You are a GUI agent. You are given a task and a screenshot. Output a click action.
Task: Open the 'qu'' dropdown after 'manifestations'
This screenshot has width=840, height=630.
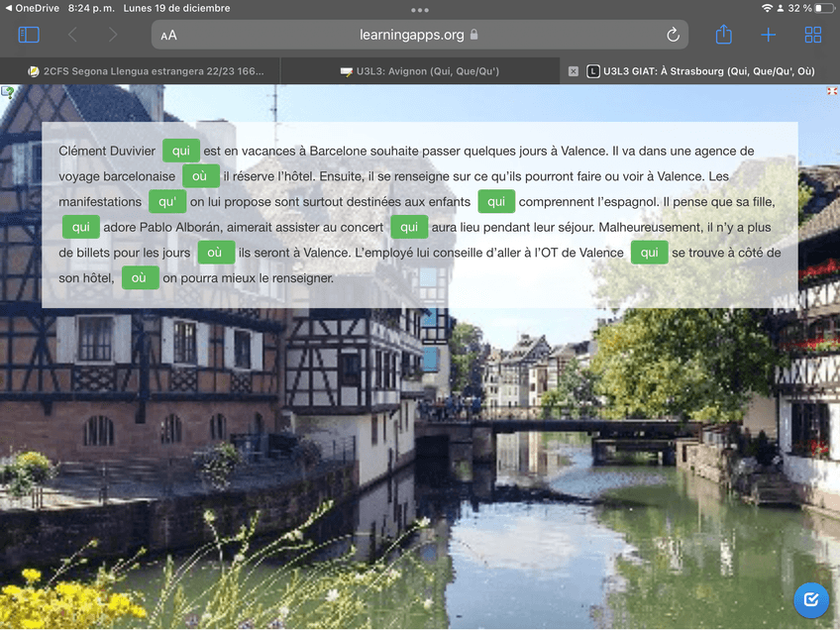167,202
